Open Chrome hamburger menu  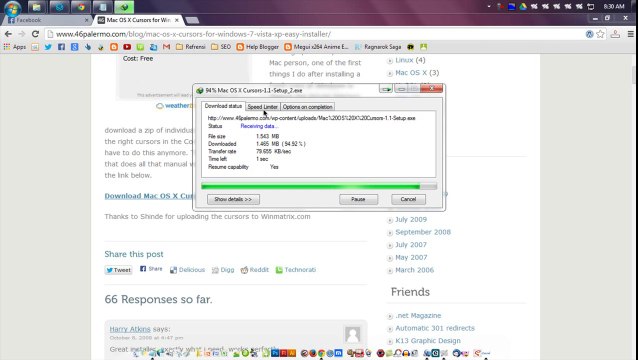pyautogui.click(x=630, y=34)
